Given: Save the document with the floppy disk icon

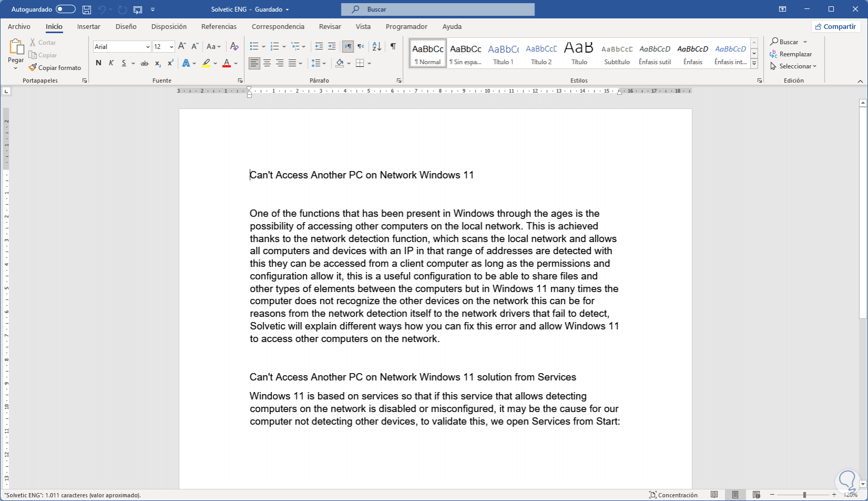Looking at the screenshot, I should tap(87, 9).
